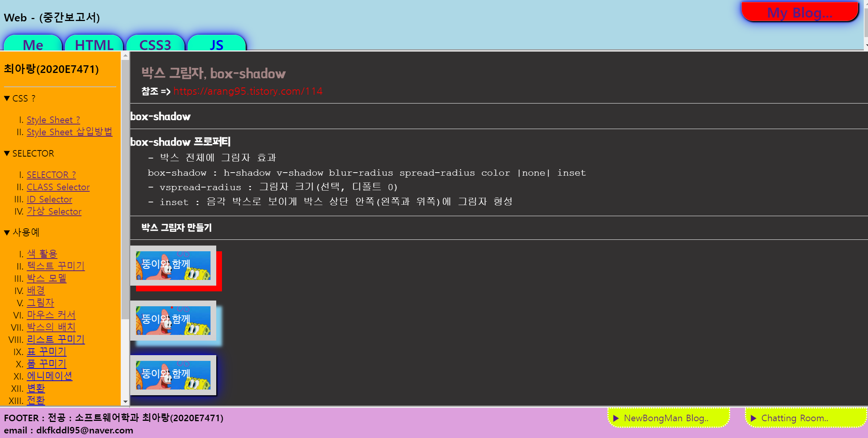Go to the CLASS Selector link
The height and width of the screenshot is (438, 868).
click(58, 187)
